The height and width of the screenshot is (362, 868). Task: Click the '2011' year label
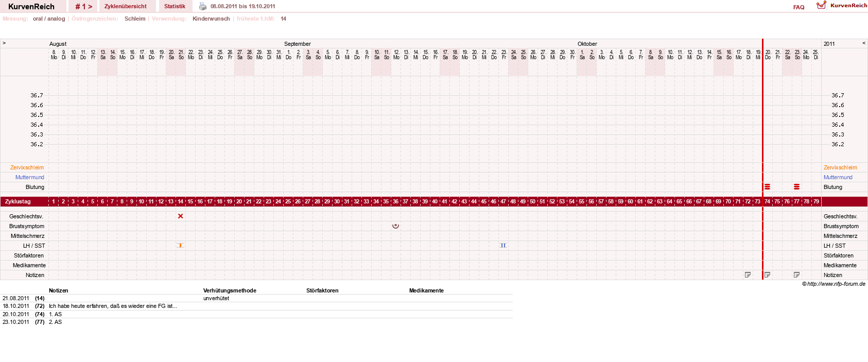(x=829, y=44)
